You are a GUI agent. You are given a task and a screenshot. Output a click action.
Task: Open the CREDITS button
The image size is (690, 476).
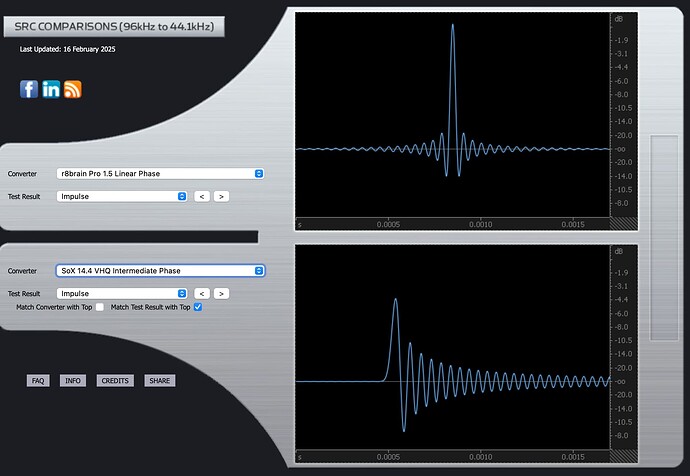tap(115, 381)
